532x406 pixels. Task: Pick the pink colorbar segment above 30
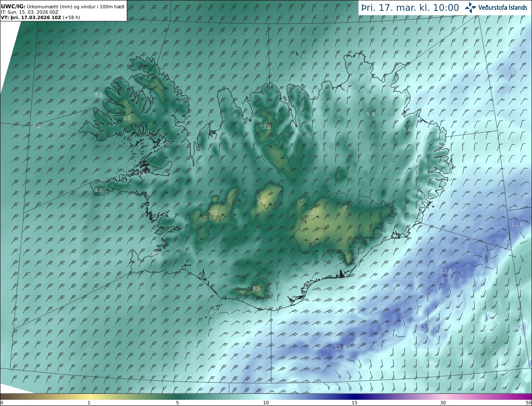point(443,396)
